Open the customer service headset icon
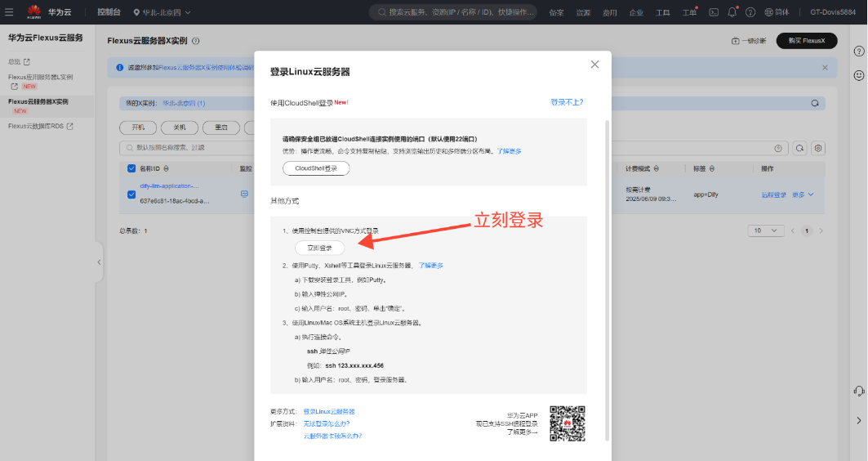868x461 pixels. [x=859, y=391]
